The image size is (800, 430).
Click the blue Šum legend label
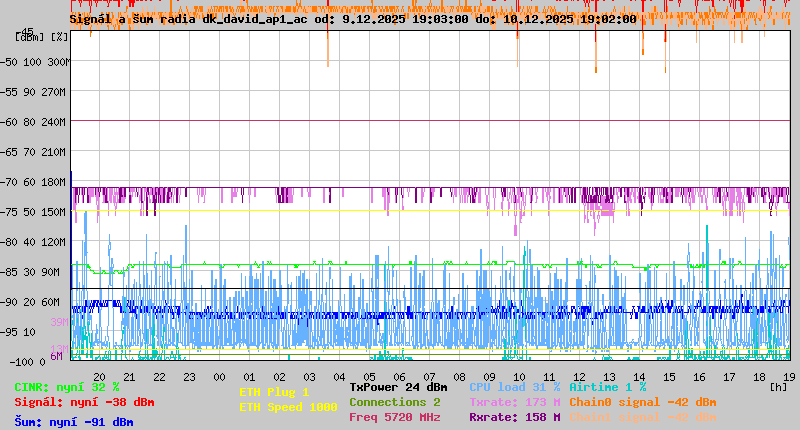click(73, 422)
